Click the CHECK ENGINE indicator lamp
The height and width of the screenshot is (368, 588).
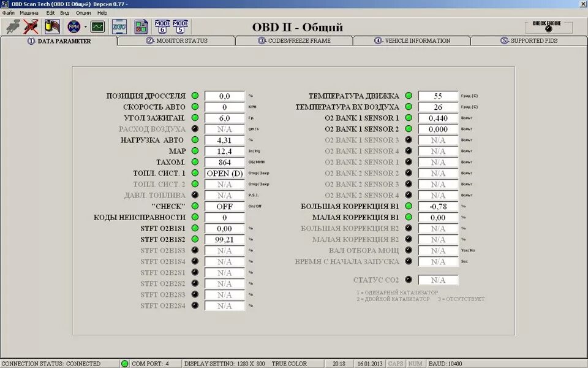pyautogui.click(x=549, y=29)
